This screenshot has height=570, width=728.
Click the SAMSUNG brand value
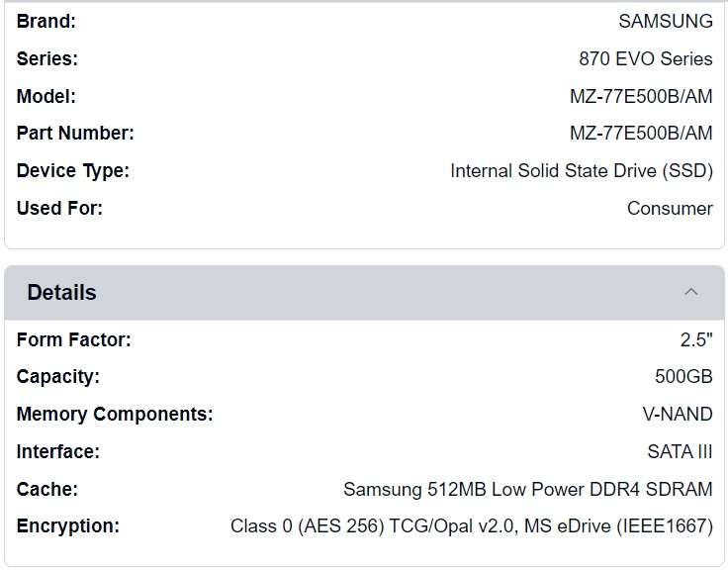click(x=665, y=21)
